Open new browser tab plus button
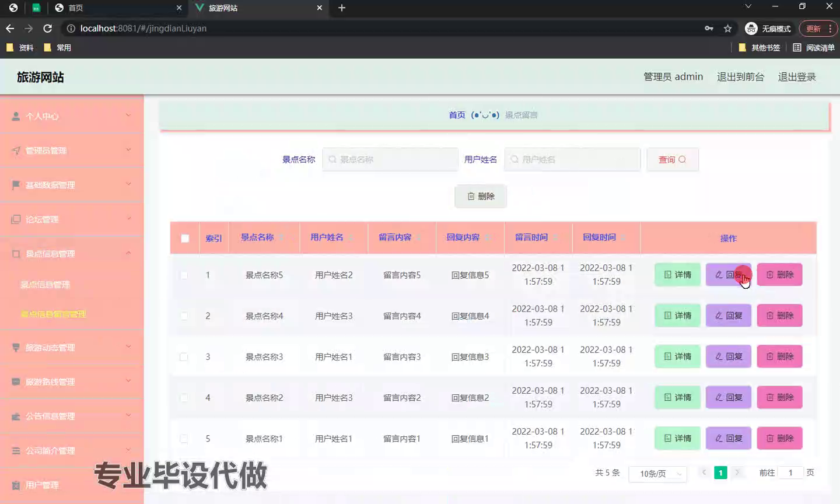Viewport: 840px width, 504px height. pos(342,8)
